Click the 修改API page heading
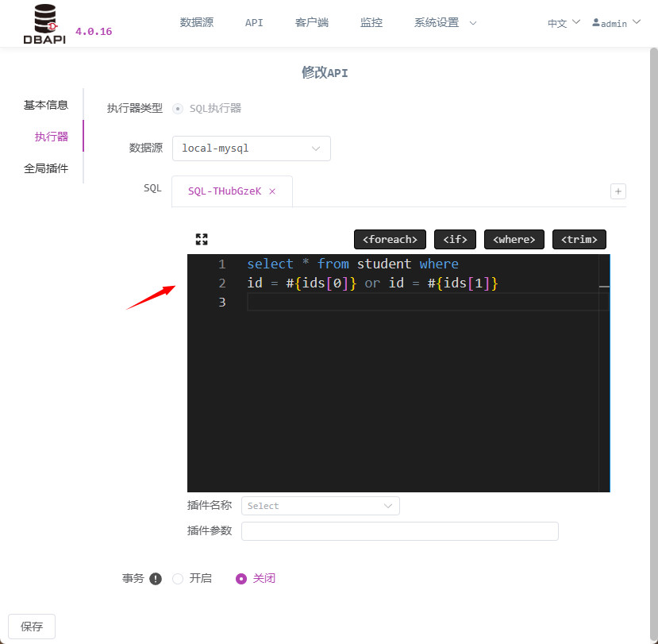 click(x=325, y=72)
